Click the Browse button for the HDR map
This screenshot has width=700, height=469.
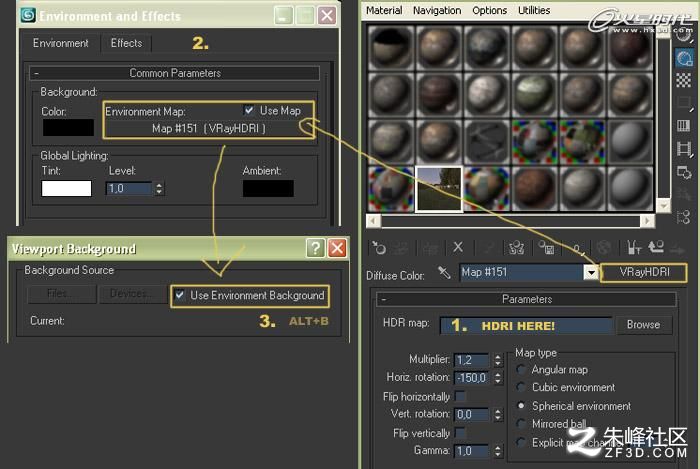coord(643,325)
